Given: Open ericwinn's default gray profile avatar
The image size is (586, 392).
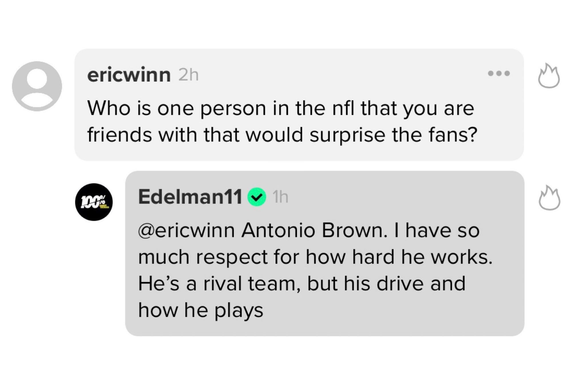Looking at the screenshot, I should pyautogui.click(x=37, y=86).
